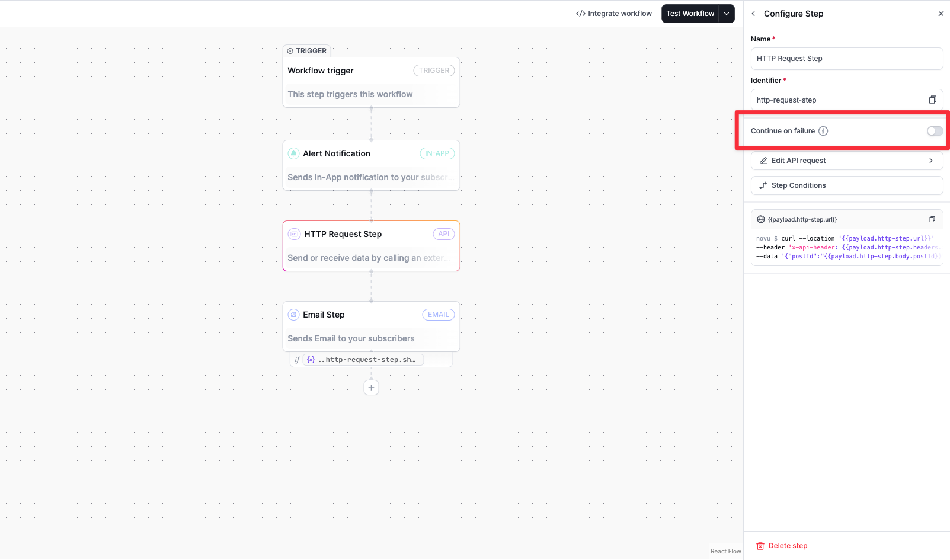
Task: Enable the Continue on failure toggle
Action: [x=934, y=131]
